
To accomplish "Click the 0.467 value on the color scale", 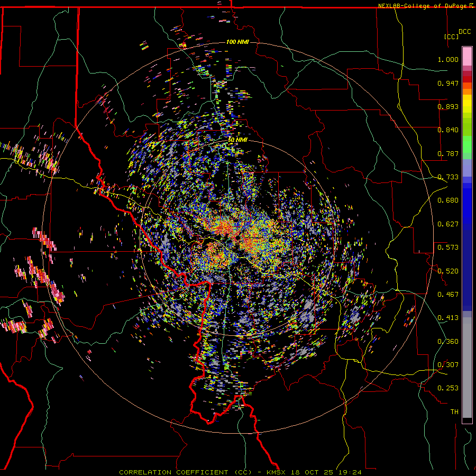I will click(448, 295).
